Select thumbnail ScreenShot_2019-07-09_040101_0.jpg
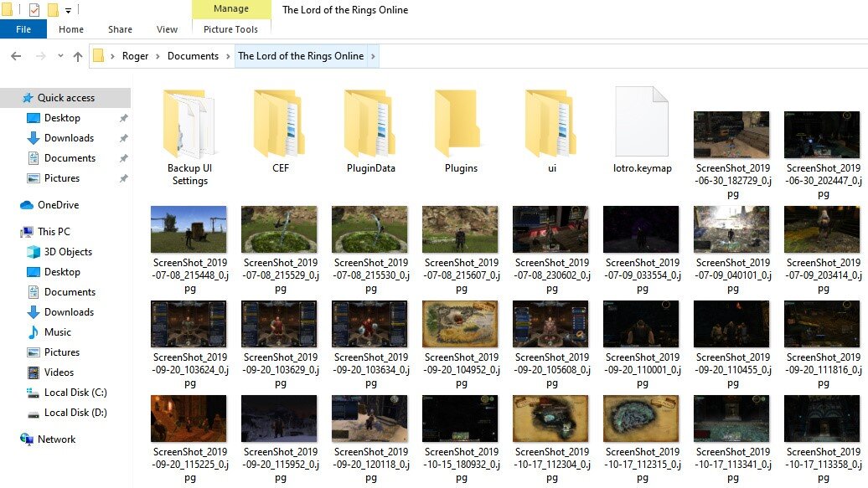 click(731, 229)
